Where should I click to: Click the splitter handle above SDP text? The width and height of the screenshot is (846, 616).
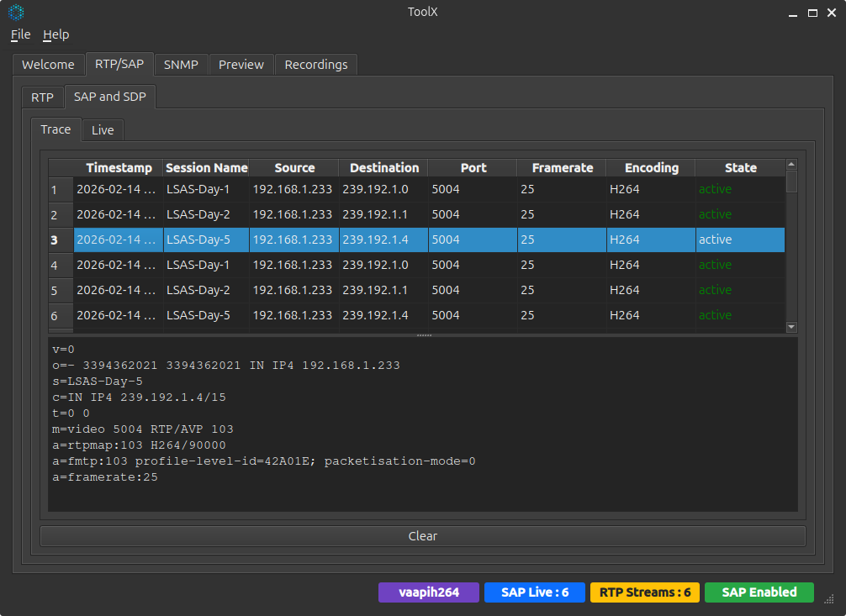pyautogui.click(x=423, y=335)
